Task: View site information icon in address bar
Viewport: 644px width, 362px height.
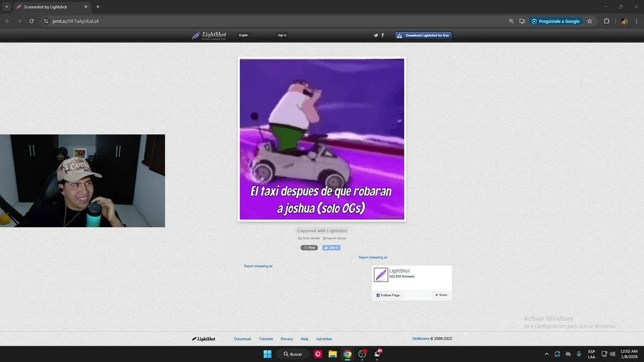Action: [x=46, y=21]
